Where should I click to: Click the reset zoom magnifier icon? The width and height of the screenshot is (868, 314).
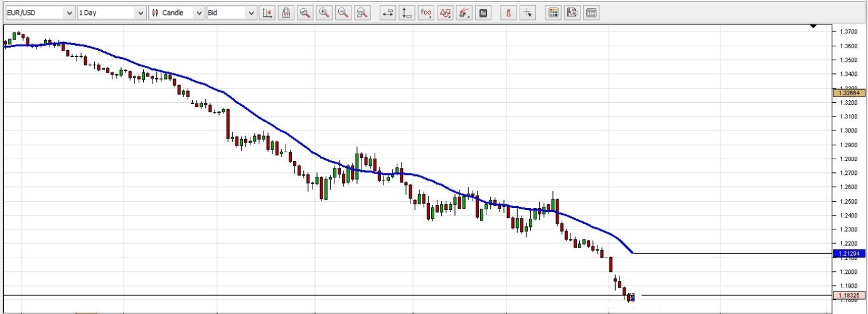click(x=362, y=13)
